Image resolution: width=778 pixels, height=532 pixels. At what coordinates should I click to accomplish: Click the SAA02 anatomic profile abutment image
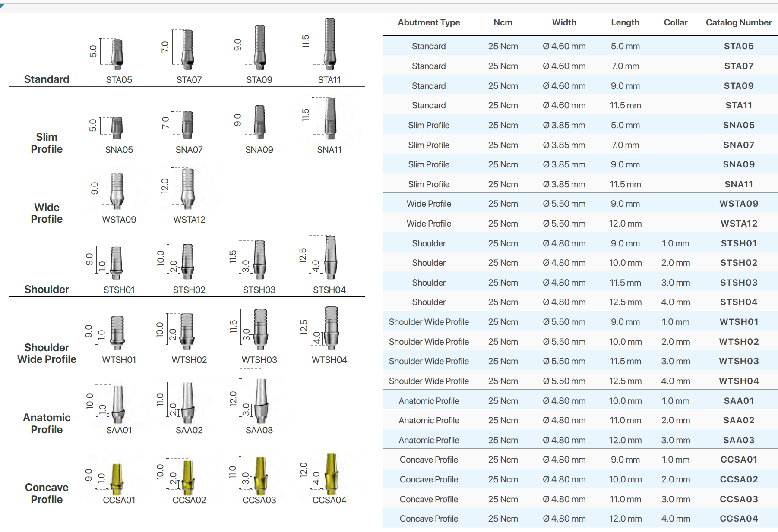(187, 403)
